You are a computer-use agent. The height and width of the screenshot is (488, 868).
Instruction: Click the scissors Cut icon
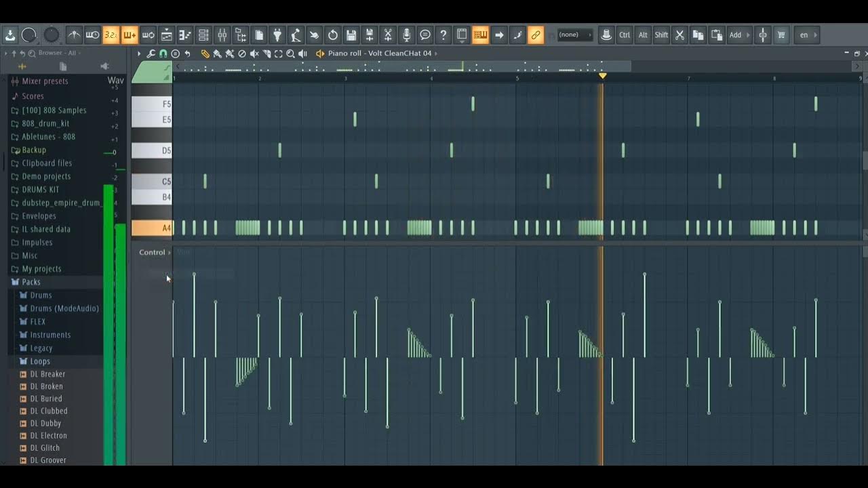[679, 35]
